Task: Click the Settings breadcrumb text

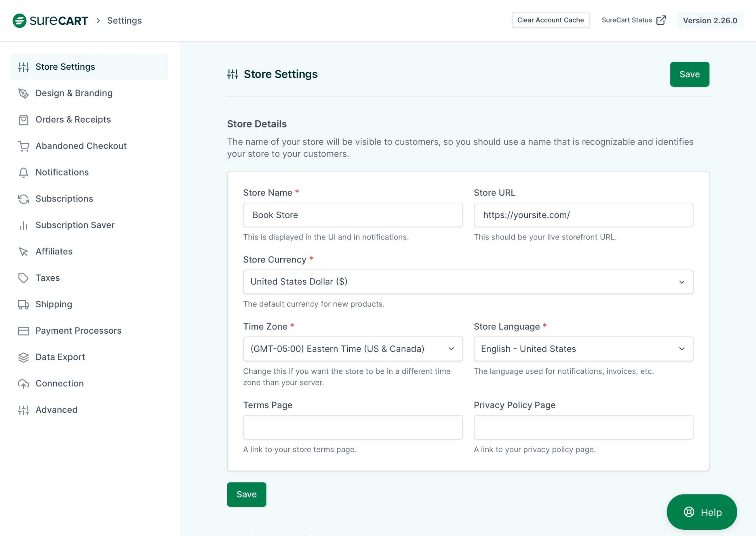Action: 124,21
